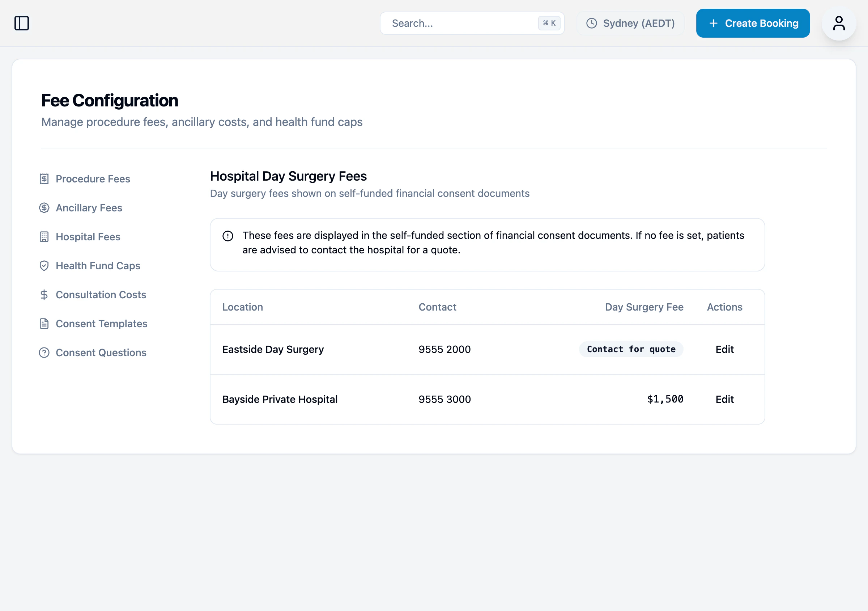This screenshot has width=868, height=611.
Task: Open the Procedure Fees section
Action: click(93, 179)
